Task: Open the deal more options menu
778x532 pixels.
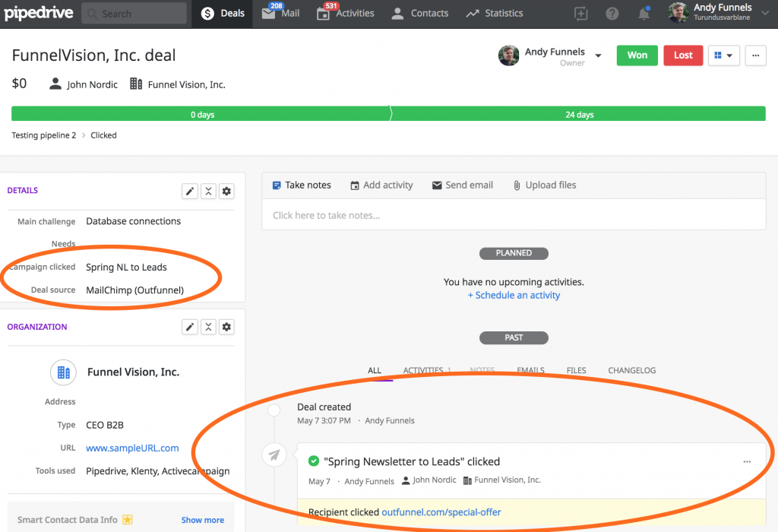Action: tap(756, 55)
